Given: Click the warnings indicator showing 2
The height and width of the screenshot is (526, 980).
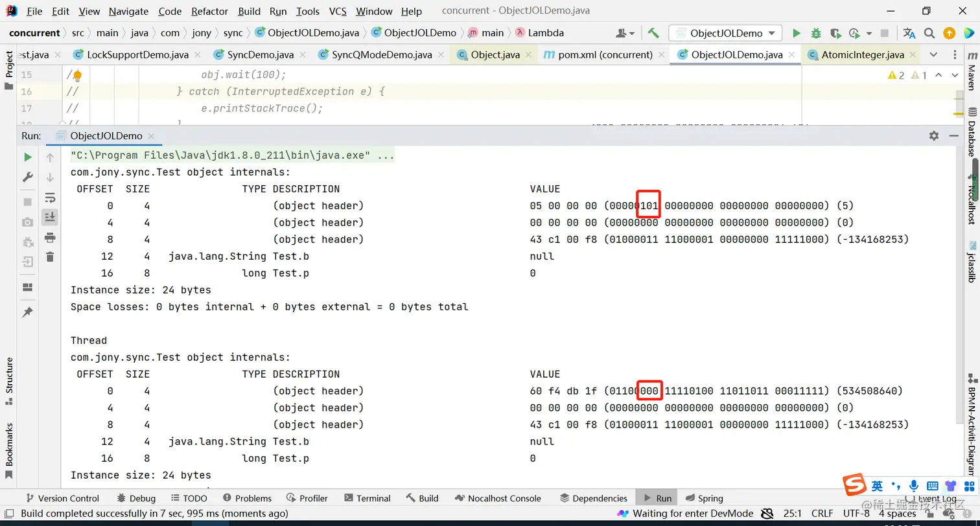Looking at the screenshot, I should click(896, 75).
